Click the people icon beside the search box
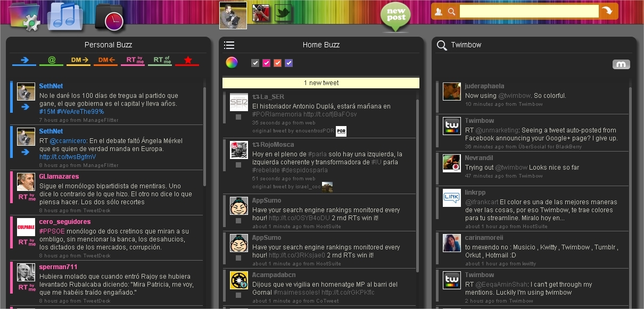This screenshot has height=309, width=644. pyautogui.click(x=437, y=11)
